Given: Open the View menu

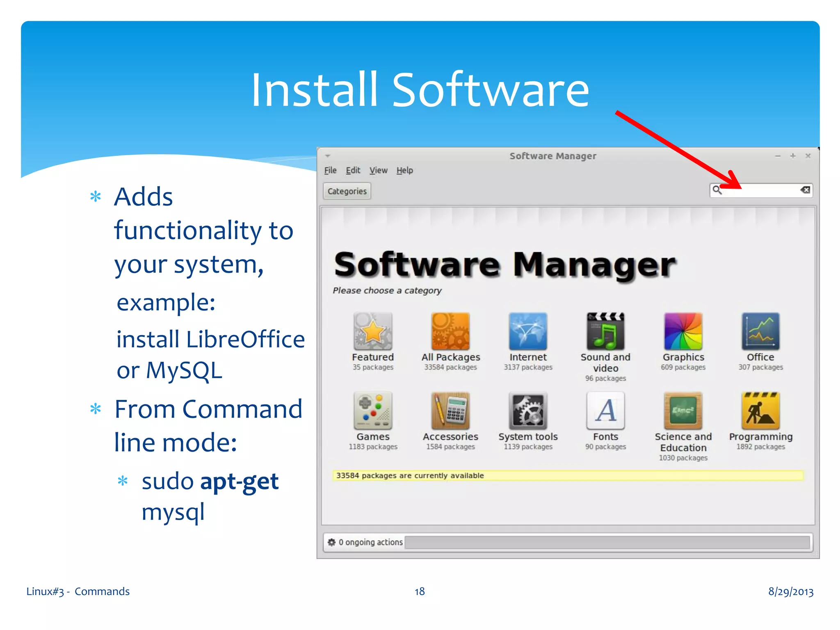Looking at the screenshot, I should pyautogui.click(x=378, y=170).
